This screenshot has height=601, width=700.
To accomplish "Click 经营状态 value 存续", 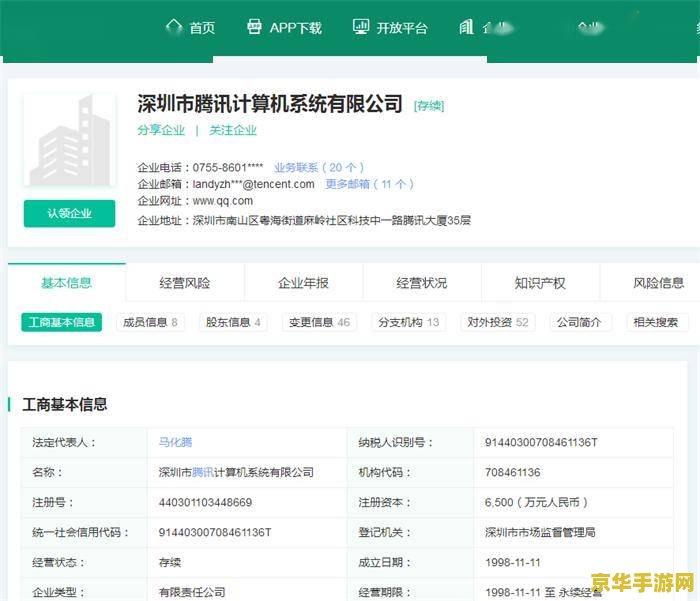I will coord(170,562).
